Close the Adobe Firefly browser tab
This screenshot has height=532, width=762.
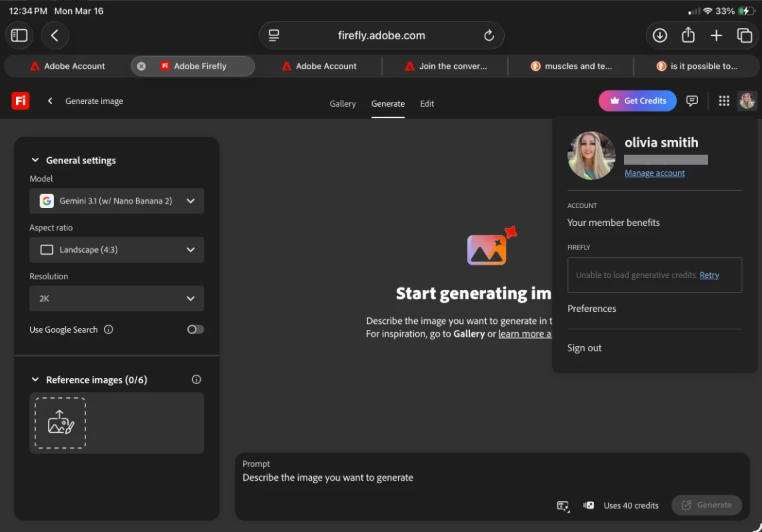(x=141, y=66)
